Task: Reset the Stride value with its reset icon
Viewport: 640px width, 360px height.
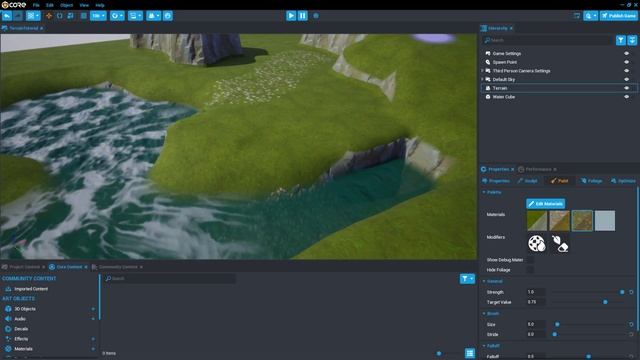Action: [631, 334]
